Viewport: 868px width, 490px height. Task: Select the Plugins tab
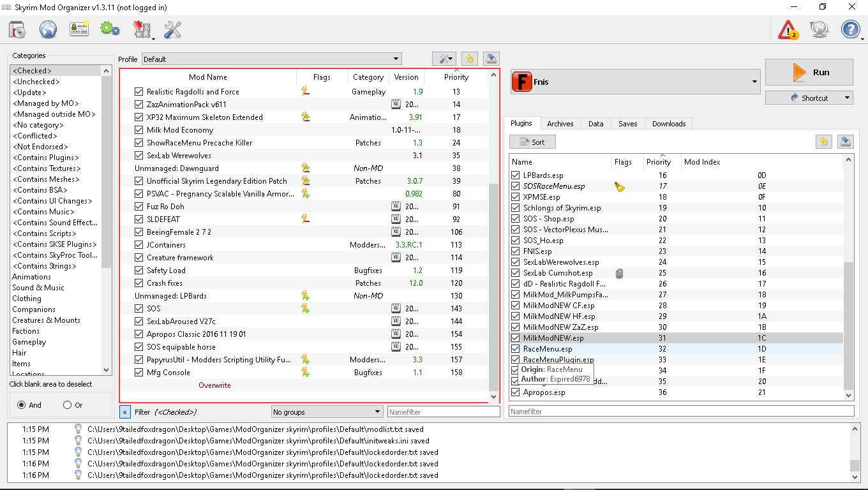tap(521, 123)
